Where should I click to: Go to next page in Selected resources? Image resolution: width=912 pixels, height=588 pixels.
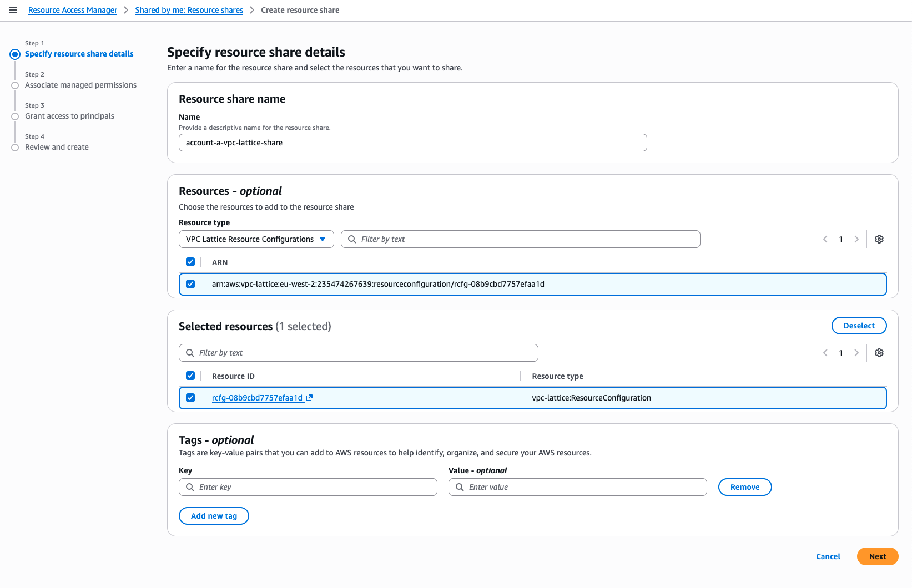tap(856, 353)
